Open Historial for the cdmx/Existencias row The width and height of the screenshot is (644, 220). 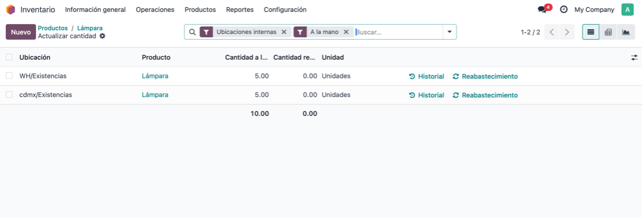pos(427,95)
